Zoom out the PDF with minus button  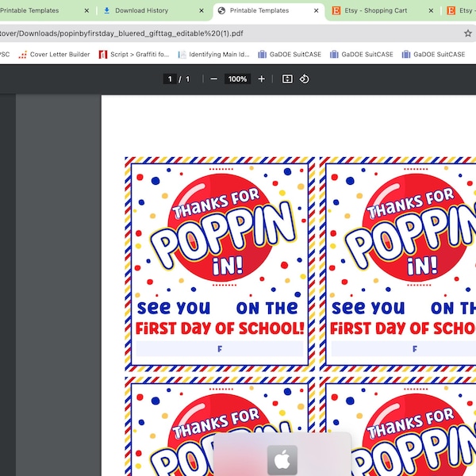click(213, 79)
